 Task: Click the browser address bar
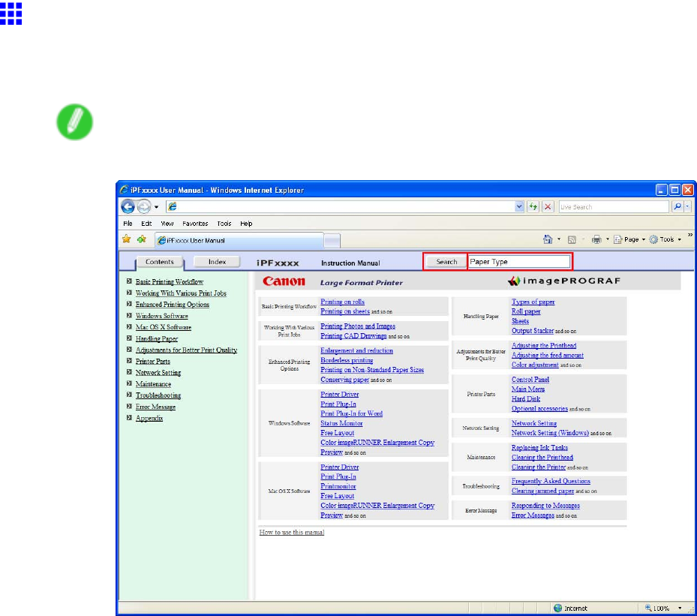(341, 206)
